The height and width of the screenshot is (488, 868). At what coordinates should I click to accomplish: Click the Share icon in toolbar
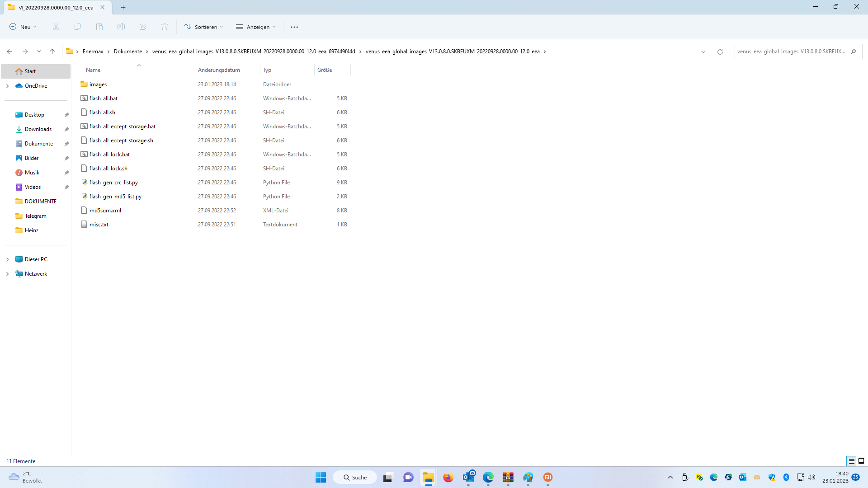click(143, 27)
